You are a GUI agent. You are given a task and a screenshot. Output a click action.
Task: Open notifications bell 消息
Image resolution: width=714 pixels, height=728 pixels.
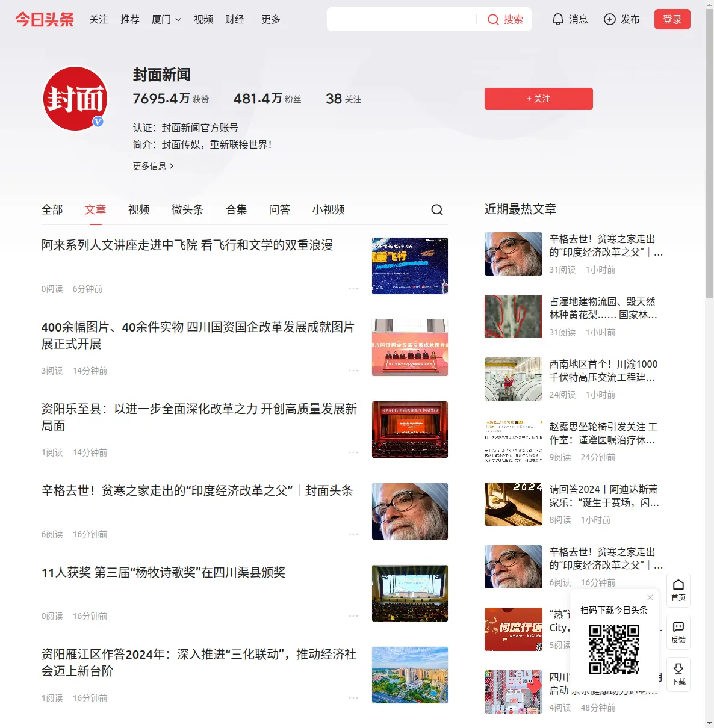coord(570,20)
